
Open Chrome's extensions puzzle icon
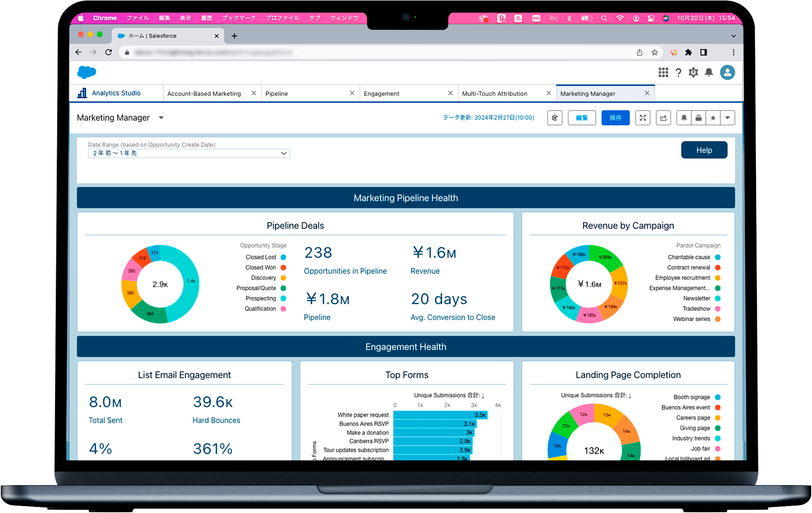(x=688, y=52)
